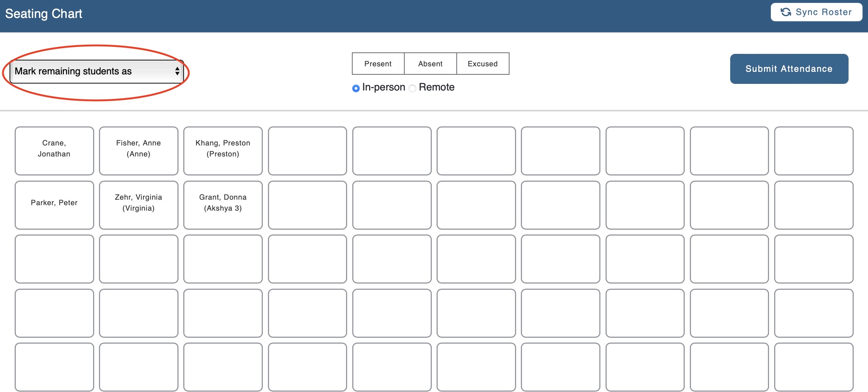868x392 pixels.
Task: Click Zehr, Virginia's seat card
Action: click(138, 204)
